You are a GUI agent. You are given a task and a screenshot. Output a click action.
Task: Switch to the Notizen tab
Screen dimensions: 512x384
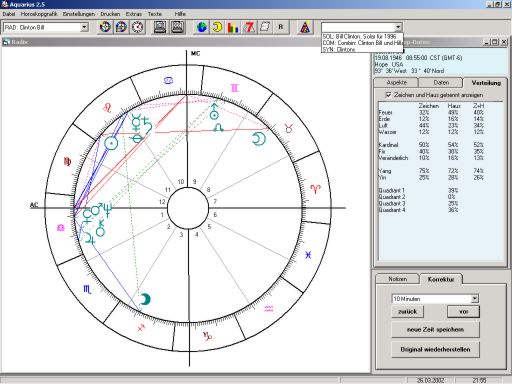(x=397, y=279)
